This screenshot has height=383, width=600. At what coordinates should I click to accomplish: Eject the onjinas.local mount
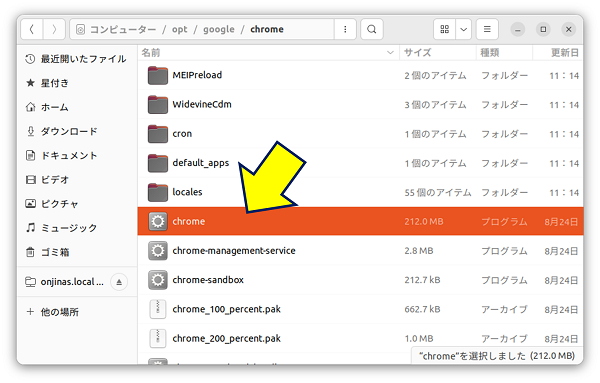click(x=119, y=282)
